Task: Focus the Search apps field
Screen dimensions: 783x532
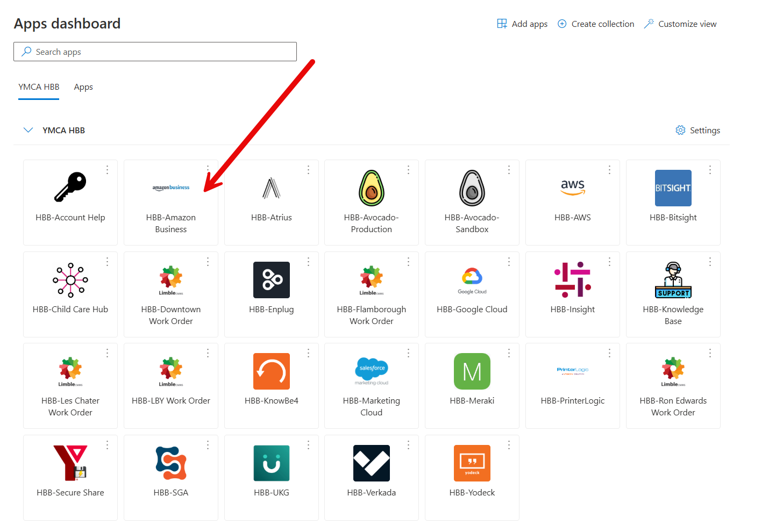Action: point(155,52)
